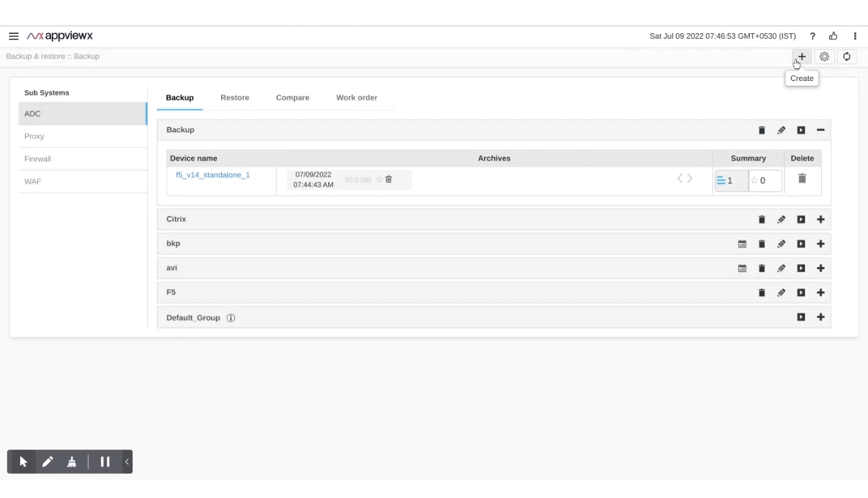The height and width of the screenshot is (498, 868).
Task: Click the next archives arrow
Action: click(x=690, y=178)
